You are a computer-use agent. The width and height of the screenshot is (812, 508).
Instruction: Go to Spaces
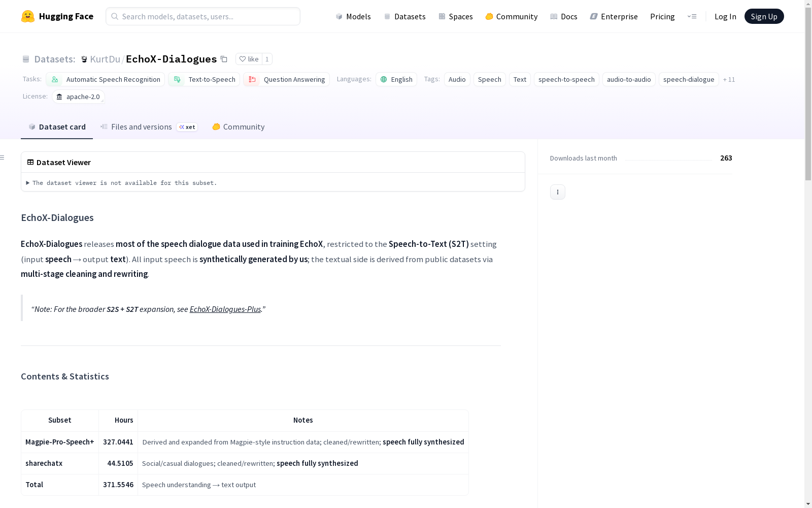coord(456,16)
